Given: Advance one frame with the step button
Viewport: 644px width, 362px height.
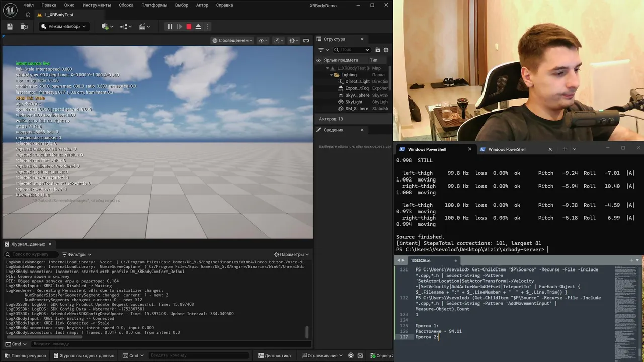Looking at the screenshot, I should (179, 26).
